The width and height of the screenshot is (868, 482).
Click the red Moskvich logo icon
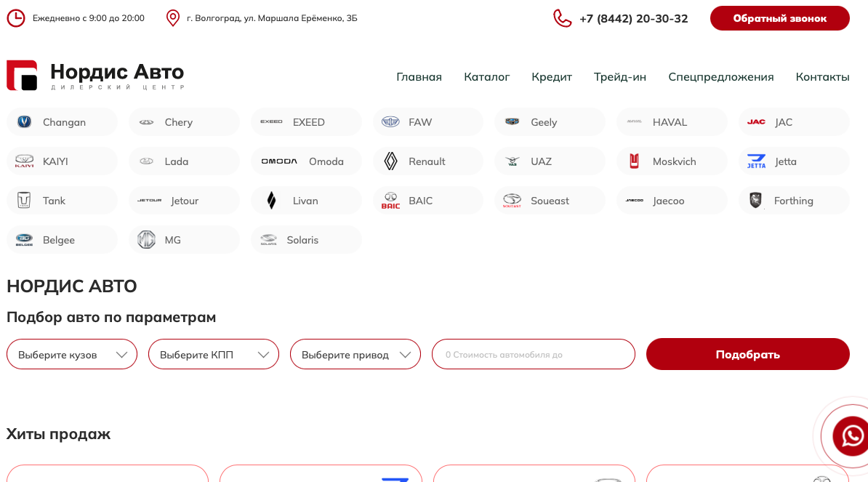point(635,161)
